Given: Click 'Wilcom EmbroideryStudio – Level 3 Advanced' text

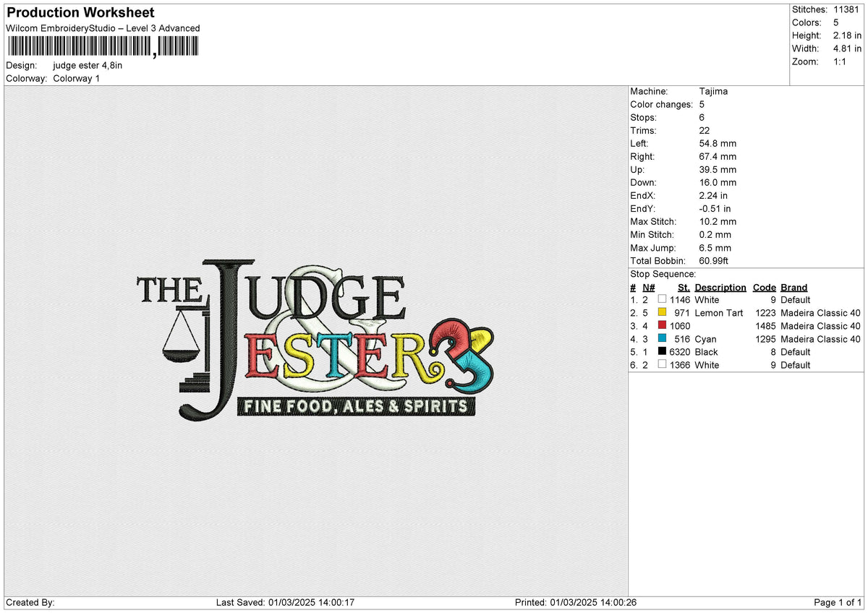Looking at the screenshot, I should coord(103,28).
